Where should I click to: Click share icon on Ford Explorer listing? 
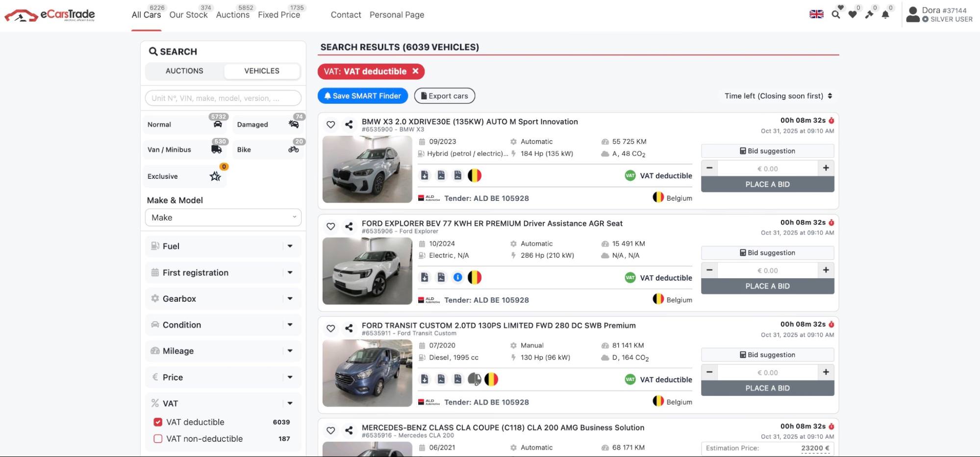(x=349, y=226)
